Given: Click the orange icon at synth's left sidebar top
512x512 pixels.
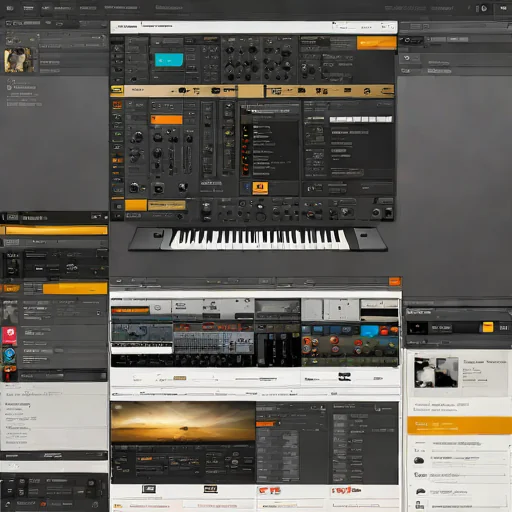Looking at the screenshot, I should pos(117,105).
